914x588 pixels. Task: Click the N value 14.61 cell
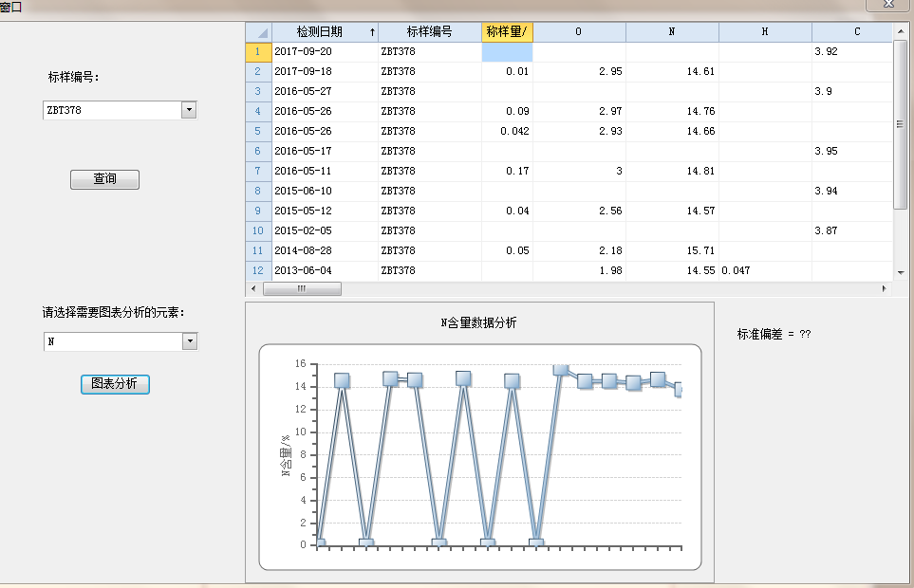point(672,72)
